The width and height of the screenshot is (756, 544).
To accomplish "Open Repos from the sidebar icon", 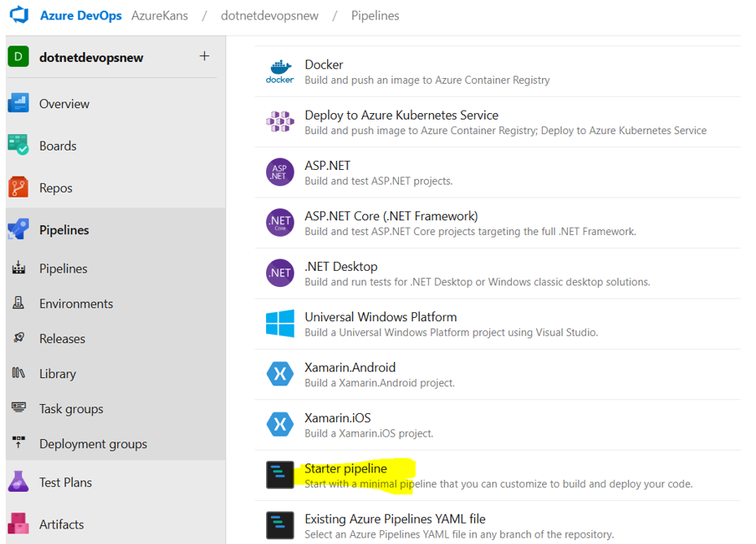I will [18, 187].
